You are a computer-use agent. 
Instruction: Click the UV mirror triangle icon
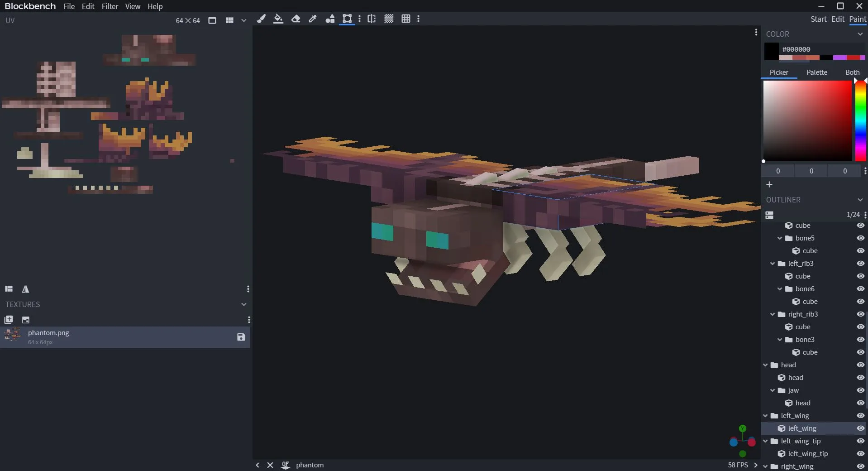click(x=25, y=289)
